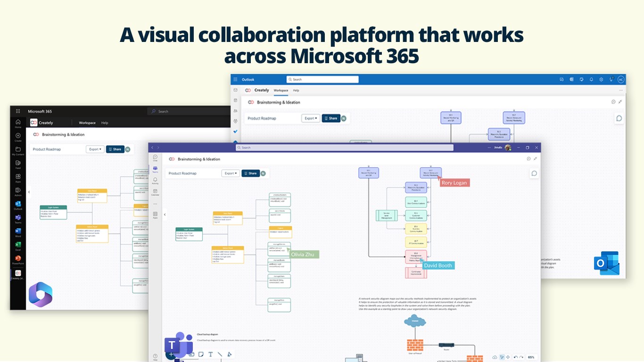Viewport: 644px width, 362px height.
Task: Open comments panel in Teams window canvas
Action: tap(534, 173)
